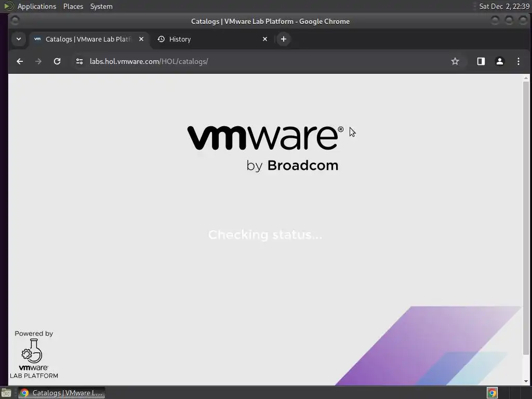Expand the tab search dropdown
Viewport: 532px width, 399px height.
coord(19,39)
